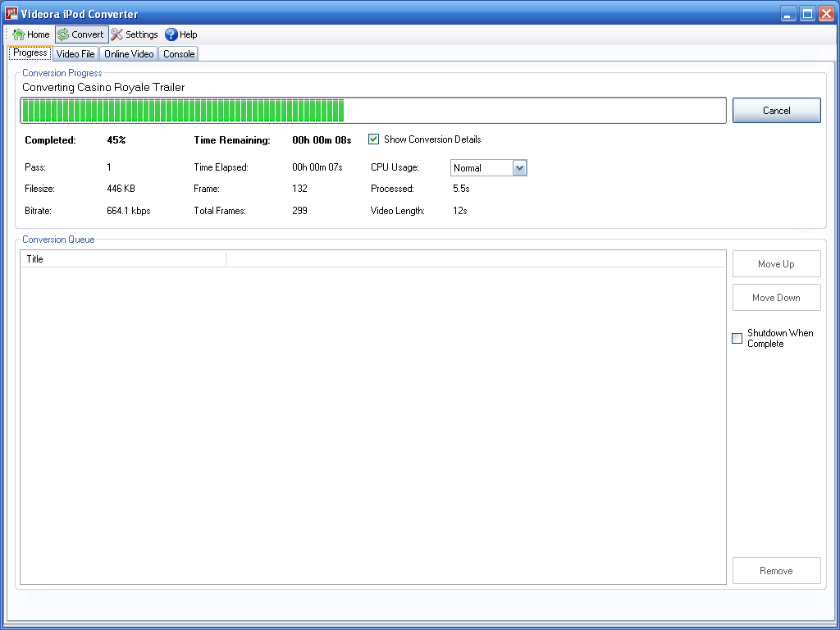Click '00h 00m 07s' time elapsed

pyautogui.click(x=317, y=167)
